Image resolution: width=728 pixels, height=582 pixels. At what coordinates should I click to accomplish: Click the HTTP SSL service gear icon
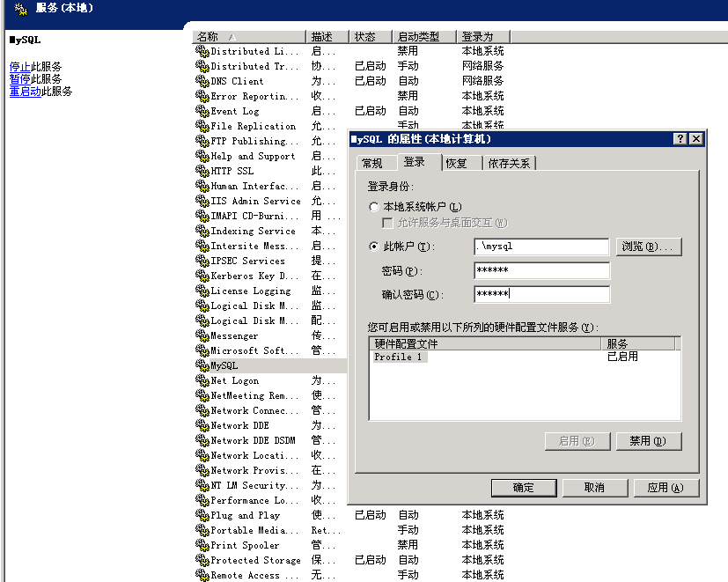(x=202, y=171)
